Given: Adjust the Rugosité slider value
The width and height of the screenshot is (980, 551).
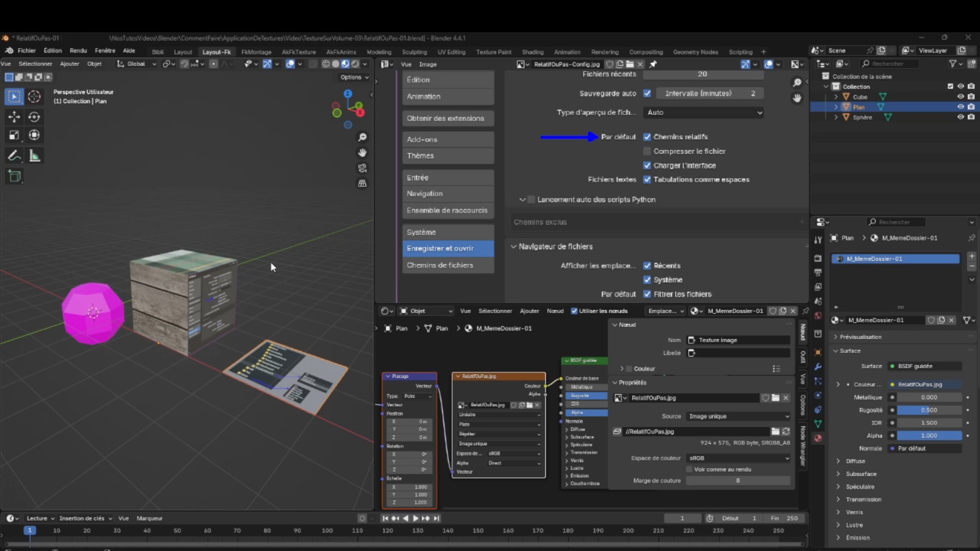Looking at the screenshot, I should (x=929, y=410).
